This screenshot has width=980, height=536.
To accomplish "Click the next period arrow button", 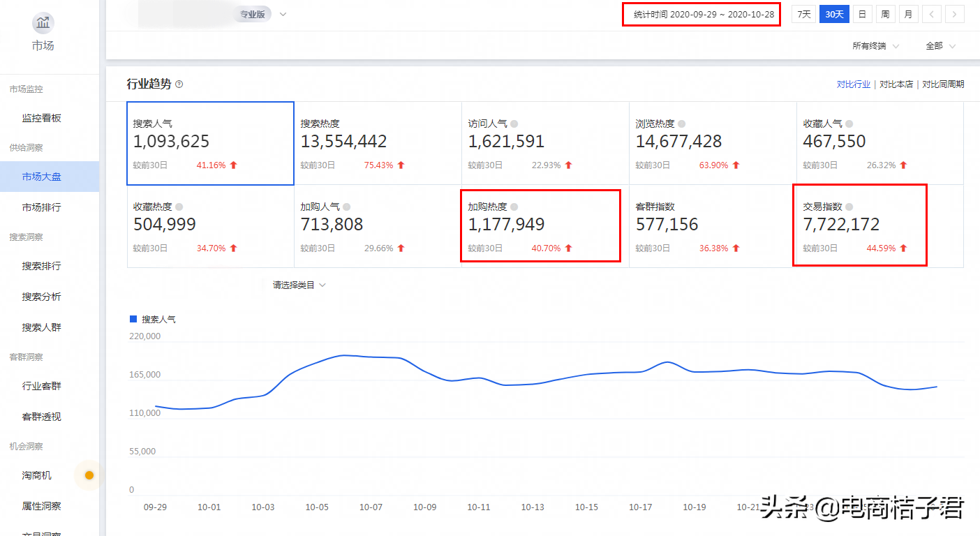I will pos(955,14).
